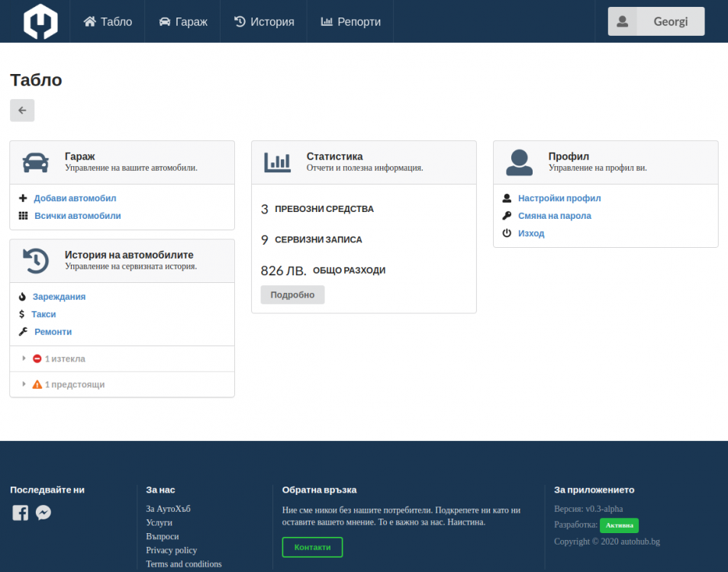
Task: Open the Facebook page icon in the footer
Action: coord(21,513)
